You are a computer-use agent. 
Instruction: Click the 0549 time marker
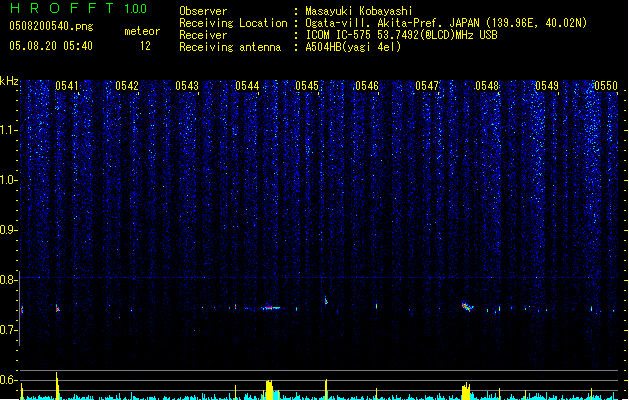(x=547, y=86)
